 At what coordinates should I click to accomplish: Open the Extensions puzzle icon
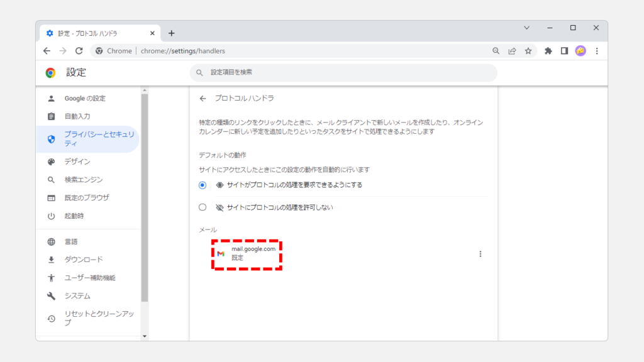point(548,51)
